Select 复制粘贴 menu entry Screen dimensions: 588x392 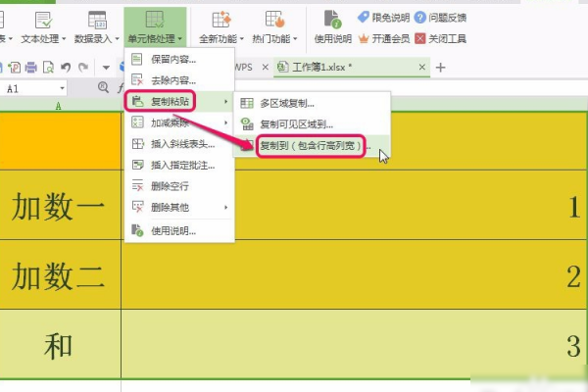[179, 101]
